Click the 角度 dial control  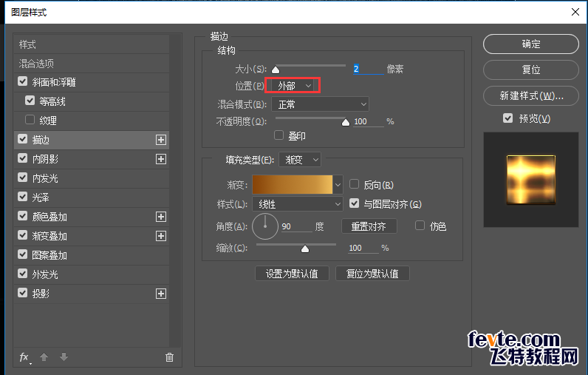[x=265, y=226]
